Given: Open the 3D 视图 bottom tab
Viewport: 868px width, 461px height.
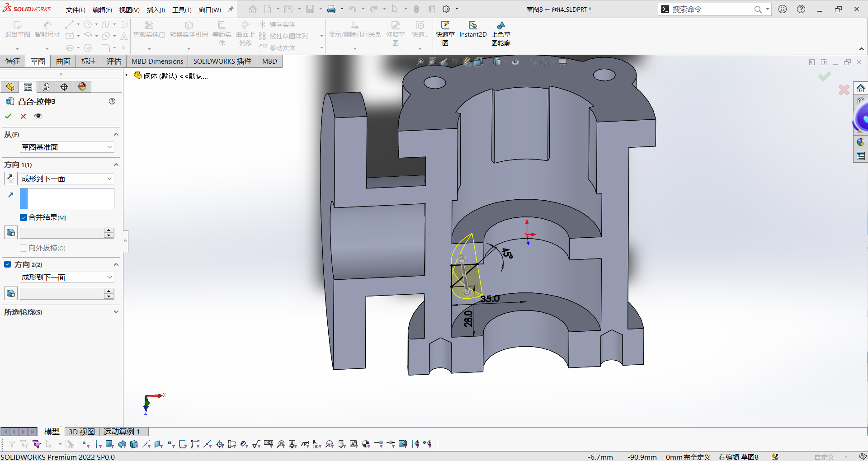Looking at the screenshot, I should click(82, 432).
